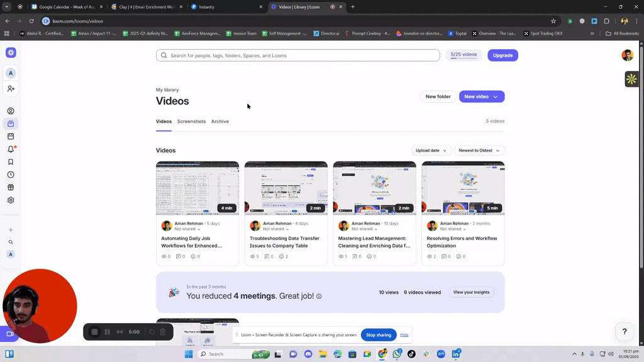Click the Loom logo at sidebar top
Viewport: 644px width, 362px height.
pos(10,53)
